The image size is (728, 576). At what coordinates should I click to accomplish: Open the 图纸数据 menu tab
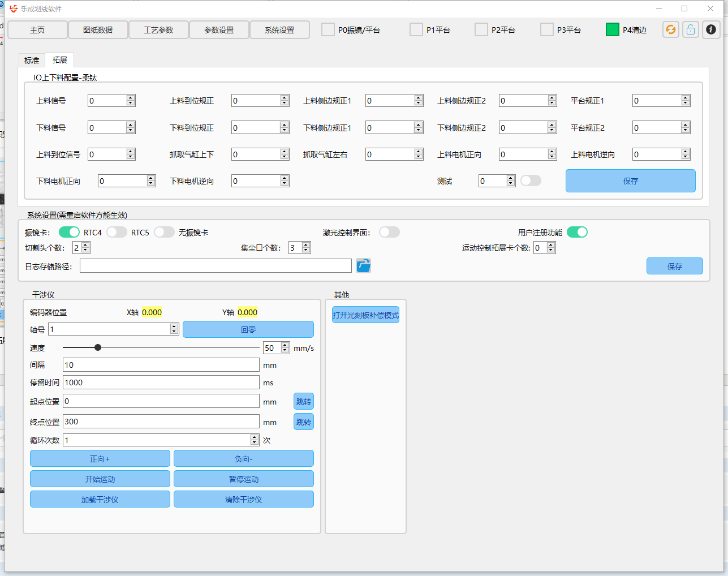[98, 30]
